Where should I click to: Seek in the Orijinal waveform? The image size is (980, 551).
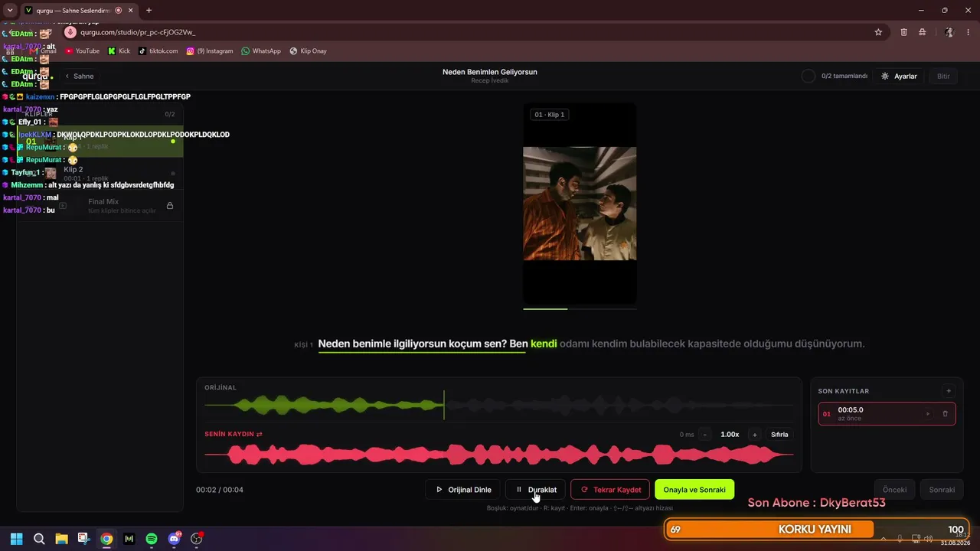(x=499, y=405)
